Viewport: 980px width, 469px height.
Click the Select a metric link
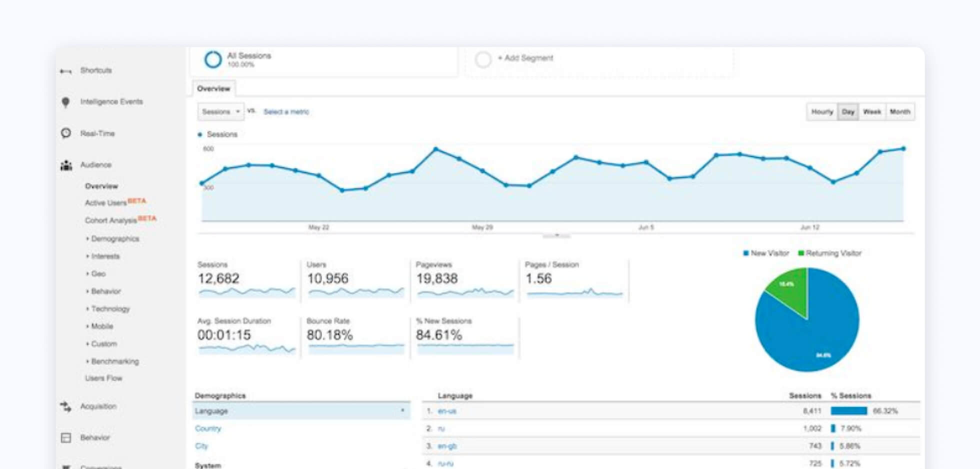coord(286,112)
